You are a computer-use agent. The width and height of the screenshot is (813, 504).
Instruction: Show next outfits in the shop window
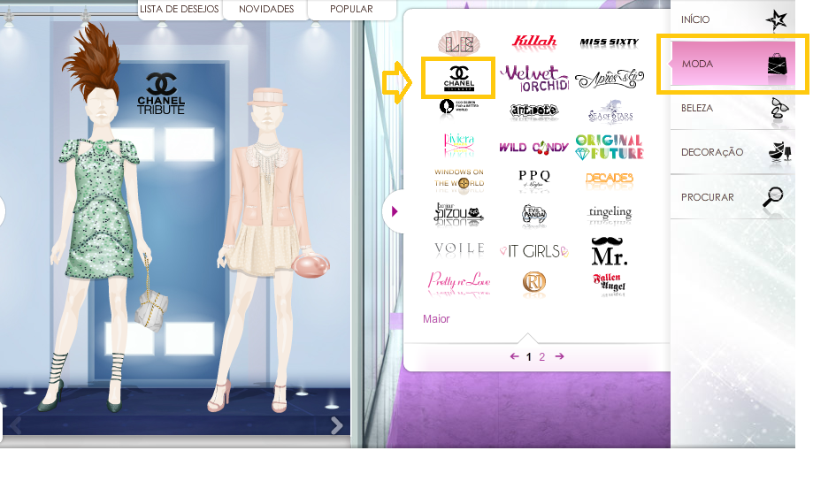337,425
